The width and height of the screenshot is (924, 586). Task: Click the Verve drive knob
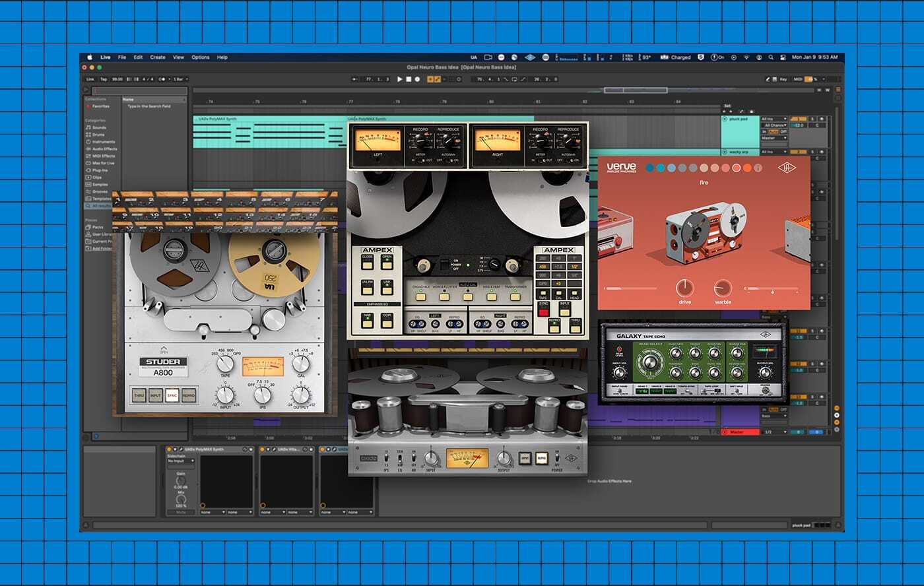pos(685,288)
